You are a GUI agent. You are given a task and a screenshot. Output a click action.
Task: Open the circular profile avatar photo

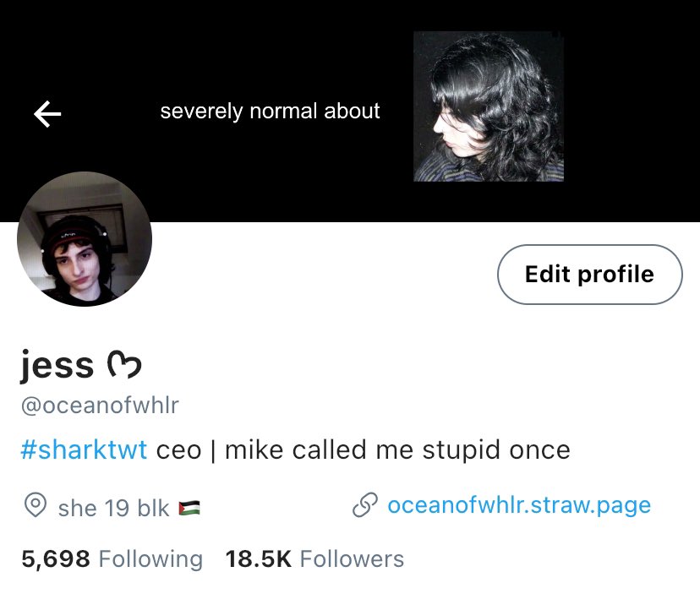pos(85,239)
